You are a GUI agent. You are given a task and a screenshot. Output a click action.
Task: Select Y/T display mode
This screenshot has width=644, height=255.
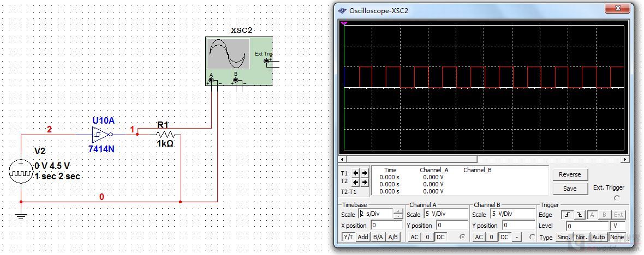click(349, 237)
